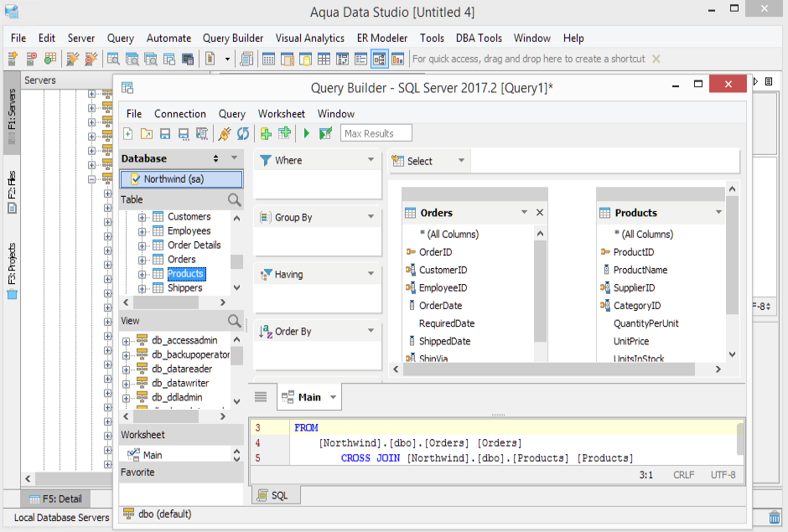Open the Group By panel dropdown arrow
788x532 pixels.
(x=371, y=217)
